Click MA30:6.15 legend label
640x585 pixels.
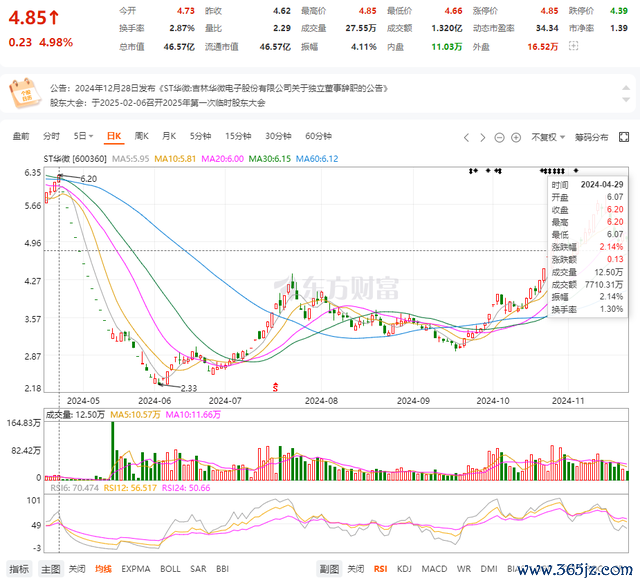[x=270, y=159]
